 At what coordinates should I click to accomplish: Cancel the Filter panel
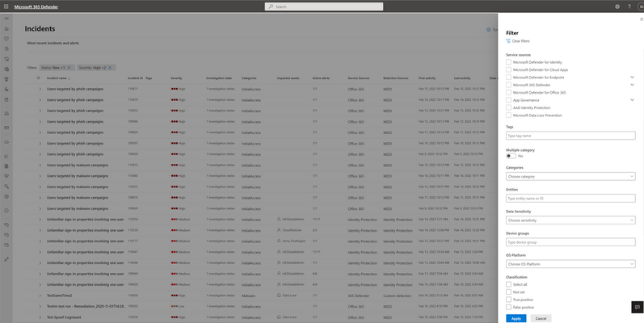541,318
